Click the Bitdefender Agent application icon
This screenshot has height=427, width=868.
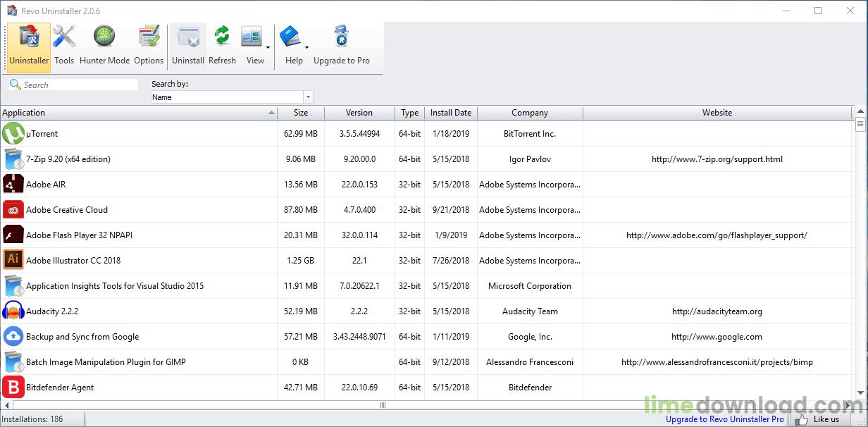tap(13, 387)
